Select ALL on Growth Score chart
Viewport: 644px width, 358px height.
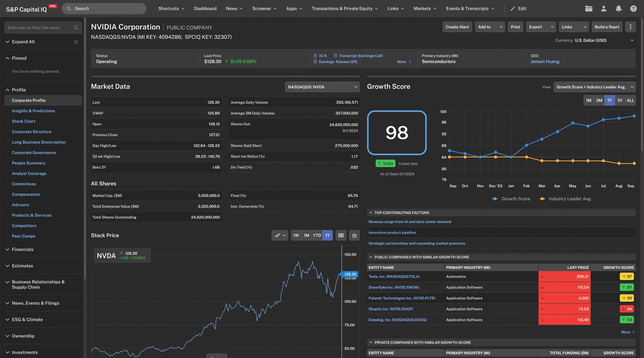point(630,100)
